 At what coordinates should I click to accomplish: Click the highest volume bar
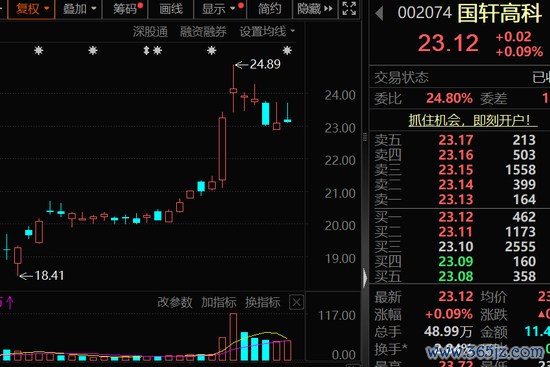pyautogui.click(x=233, y=337)
